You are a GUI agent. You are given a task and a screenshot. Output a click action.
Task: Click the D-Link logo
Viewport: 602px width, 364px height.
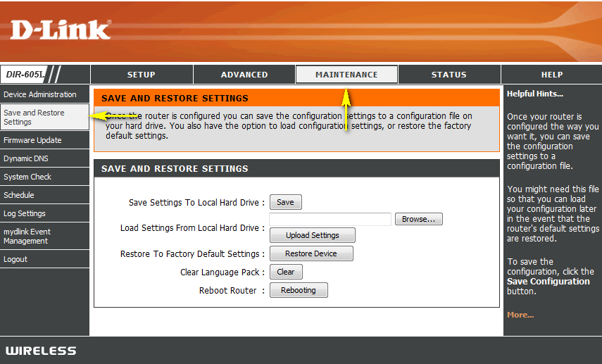(61, 30)
